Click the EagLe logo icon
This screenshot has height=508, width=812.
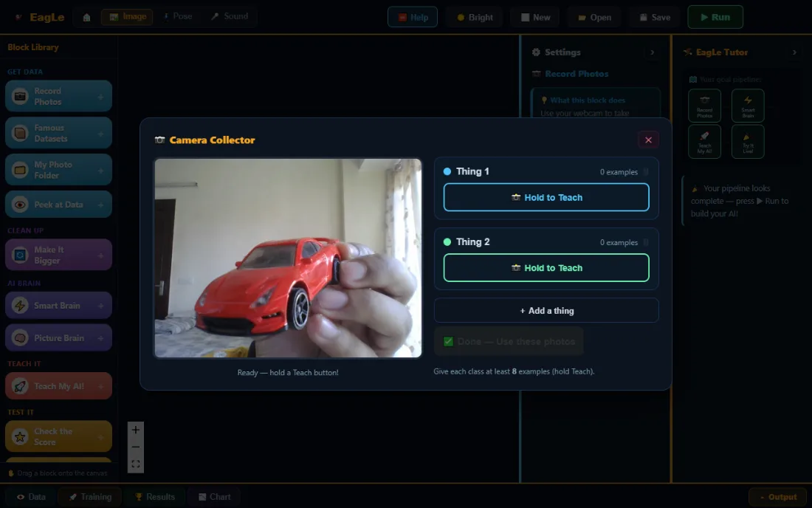[x=18, y=17]
